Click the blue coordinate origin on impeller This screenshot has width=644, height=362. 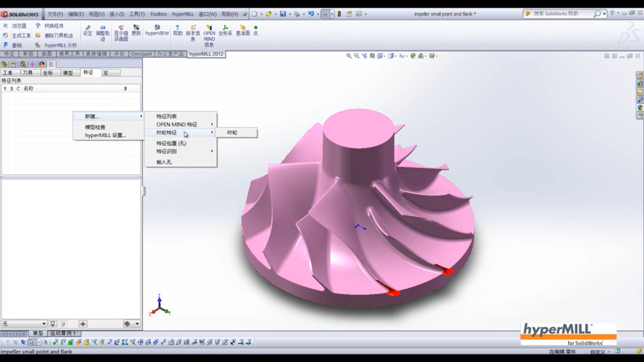(x=360, y=227)
